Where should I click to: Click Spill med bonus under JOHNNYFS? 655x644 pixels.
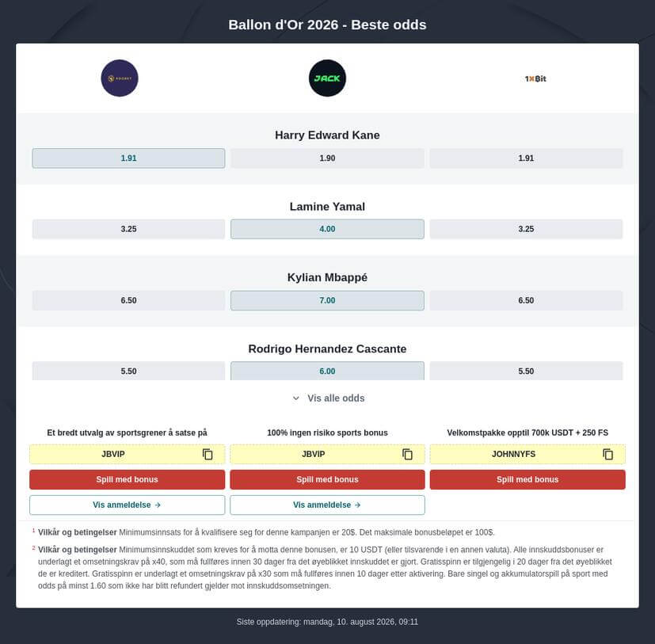tap(527, 480)
